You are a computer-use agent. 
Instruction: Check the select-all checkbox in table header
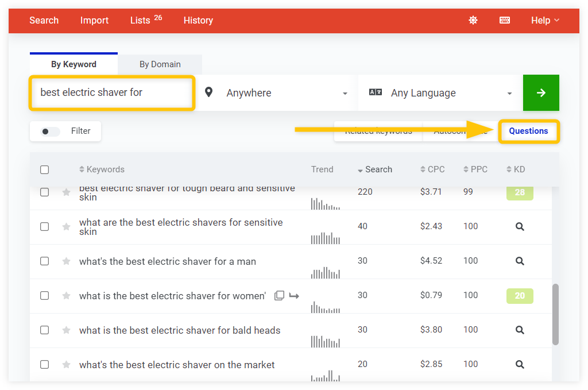(45, 169)
